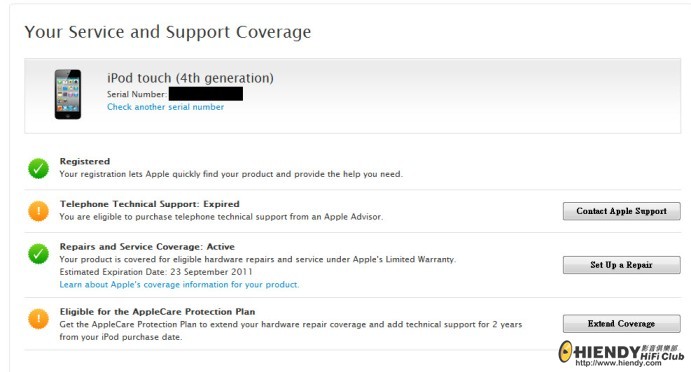Click the Serial Number label
Screen dimensions: 691x372
[137, 94]
